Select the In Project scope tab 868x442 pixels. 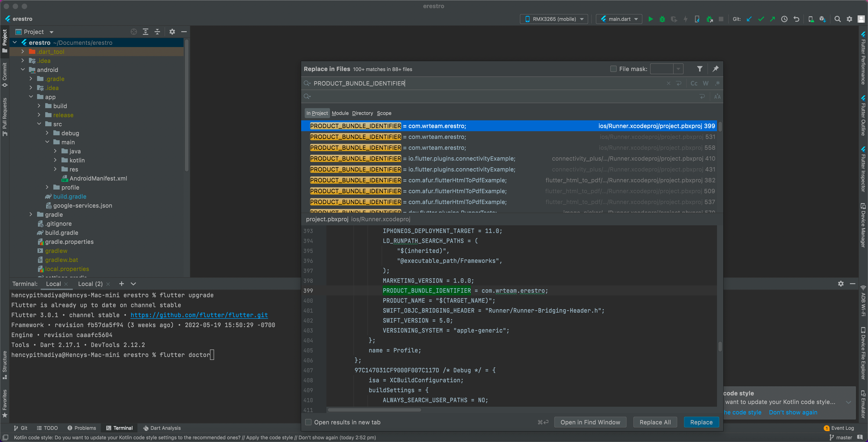point(317,113)
